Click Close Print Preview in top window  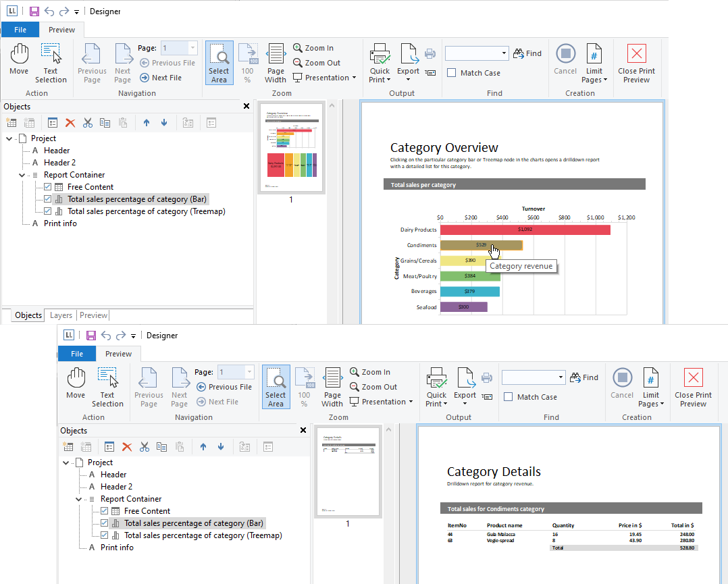tap(637, 63)
